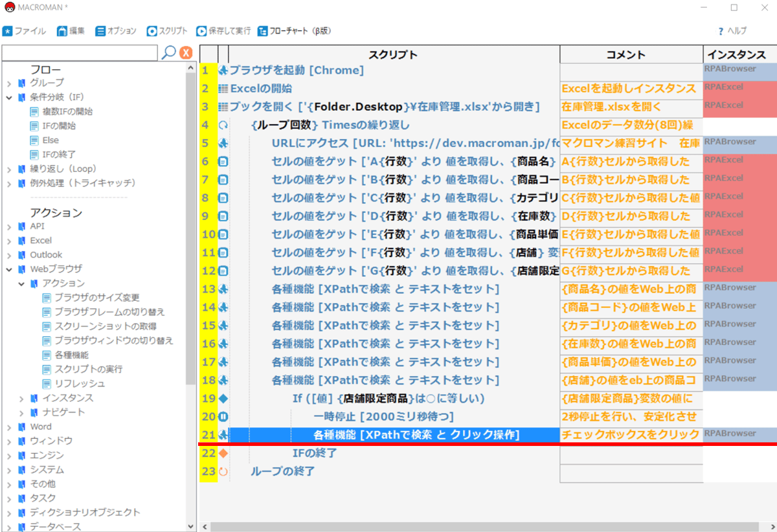Screen dimensions: 777x532
Task: Click the システム folder icon
Action: pyautogui.click(x=22, y=469)
